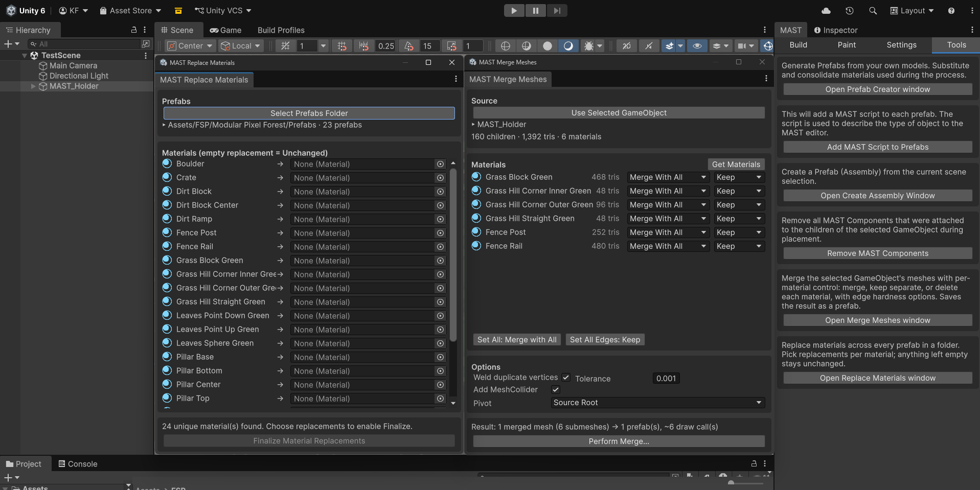Toggle hidden objects visibility eye icon

click(x=697, y=46)
